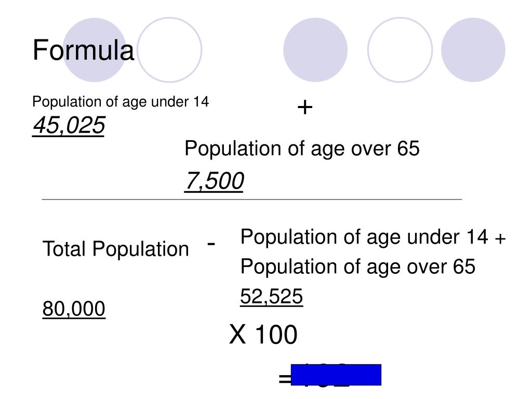Click the 'X 100' multiplier text
The width and height of the screenshot is (532, 399).
click(x=263, y=335)
